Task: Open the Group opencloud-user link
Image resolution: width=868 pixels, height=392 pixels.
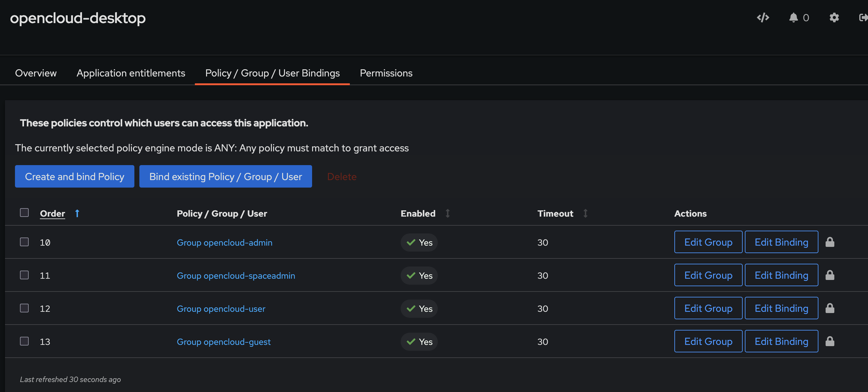Action: coord(221,309)
